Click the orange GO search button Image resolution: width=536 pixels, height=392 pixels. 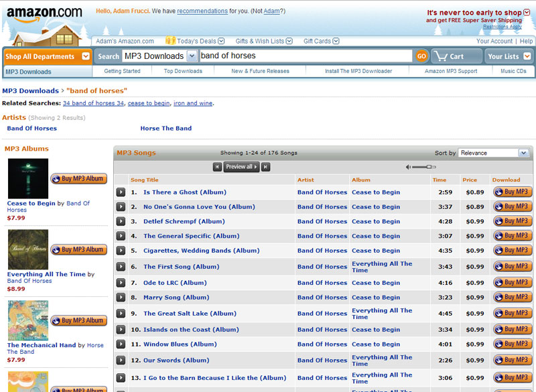pos(421,56)
